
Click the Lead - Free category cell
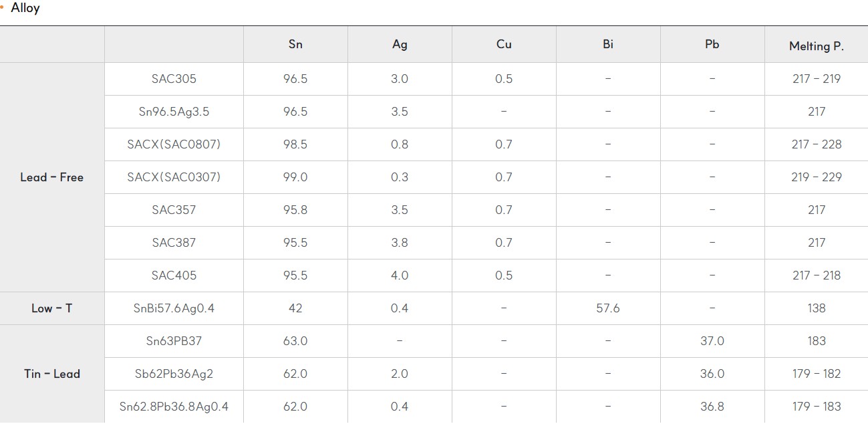[x=52, y=177]
